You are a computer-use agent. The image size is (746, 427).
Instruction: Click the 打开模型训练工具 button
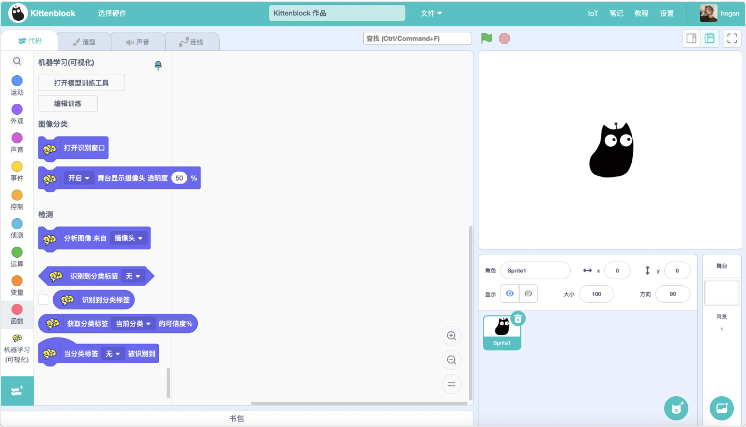pos(81,82)
